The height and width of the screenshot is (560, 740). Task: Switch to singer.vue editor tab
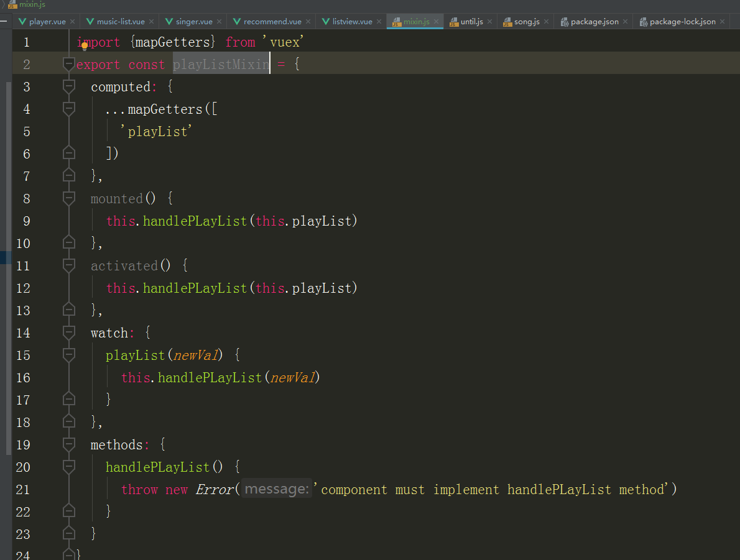(x=194, y=22)
